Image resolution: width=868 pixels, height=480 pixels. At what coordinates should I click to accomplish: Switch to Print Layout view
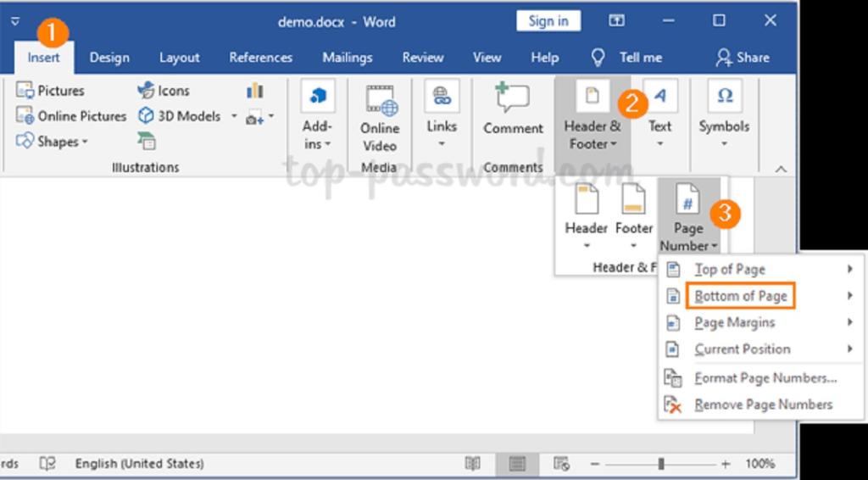click(517, 463)
